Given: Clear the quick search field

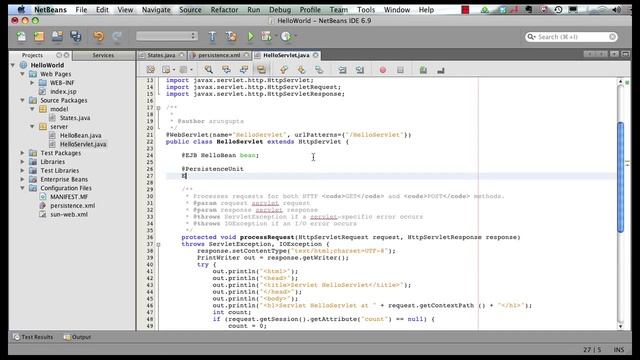Looking at the screenshot, I should [612, 37].
